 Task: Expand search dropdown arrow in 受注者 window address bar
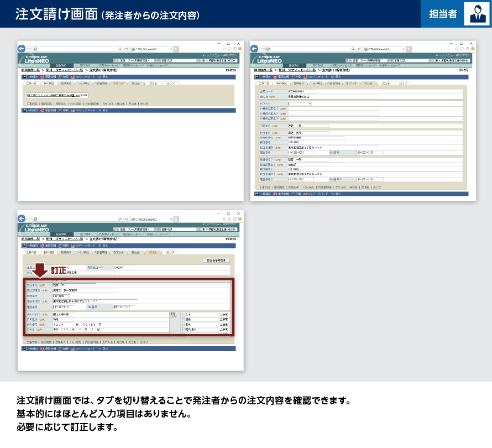coord(123,218)
